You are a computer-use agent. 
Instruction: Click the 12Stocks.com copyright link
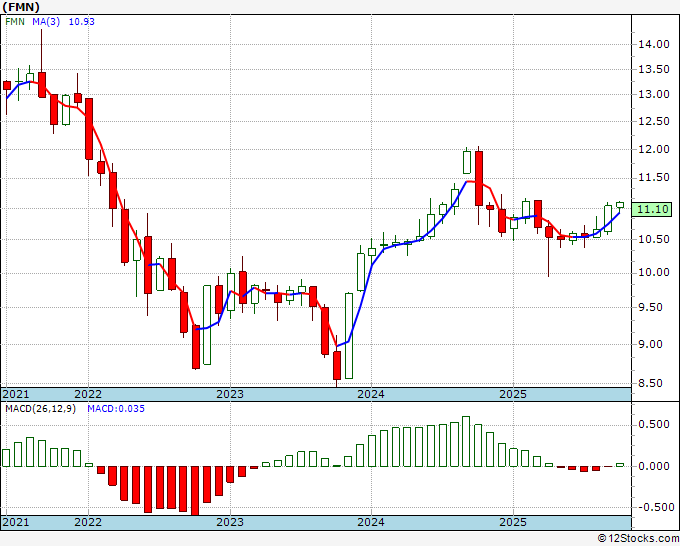tap(638, 539)
